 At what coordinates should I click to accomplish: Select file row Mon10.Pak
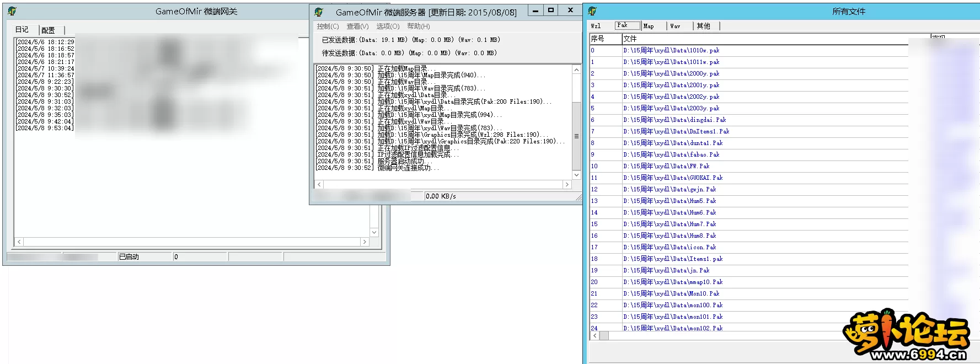click(x=749, y=293)
